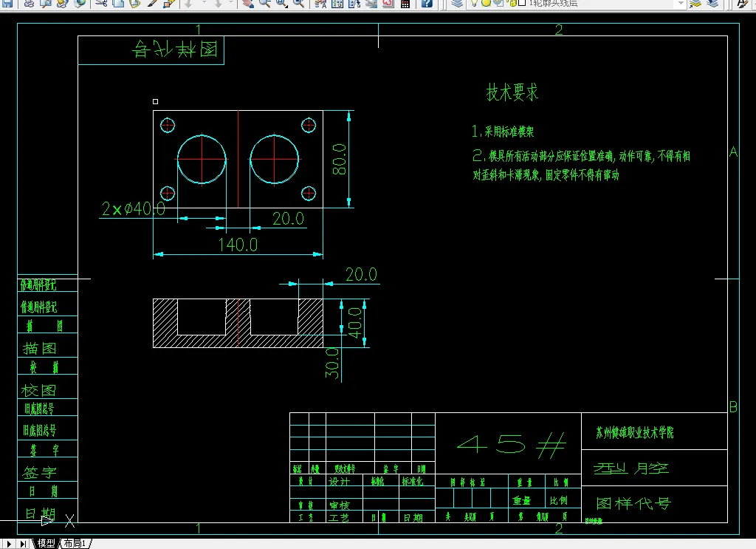The width and height of the screenshot is (756, 549).
Task: Open the Sheet Set Manager icon
Action: point(371,4)
